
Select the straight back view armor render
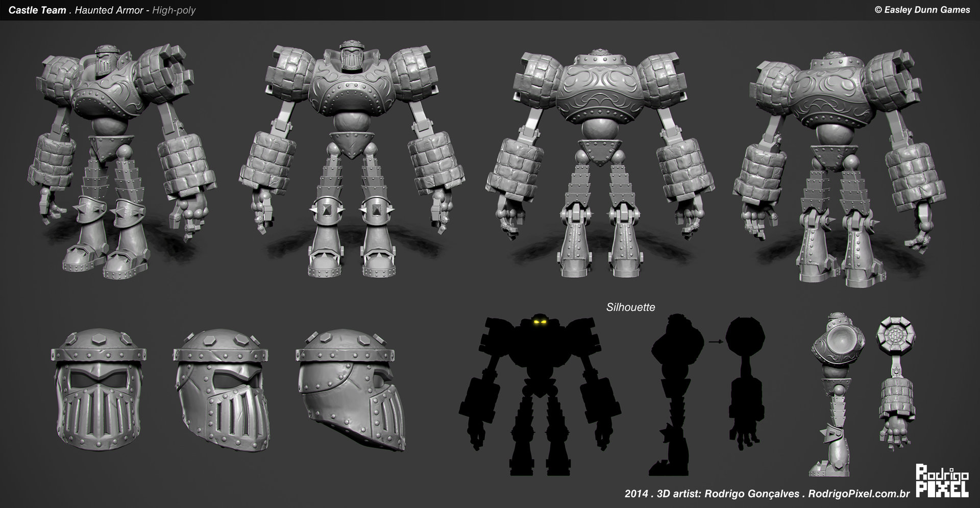pos(600,163)
